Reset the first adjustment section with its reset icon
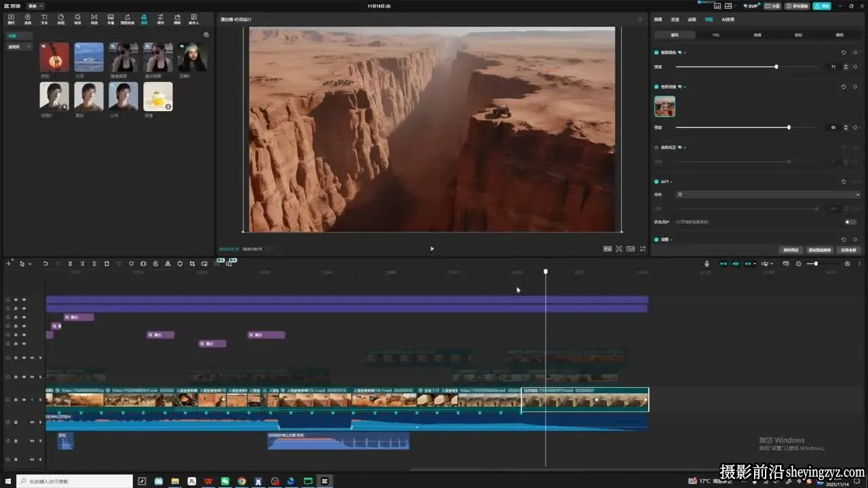868x488 pixels. pos(844,52)
